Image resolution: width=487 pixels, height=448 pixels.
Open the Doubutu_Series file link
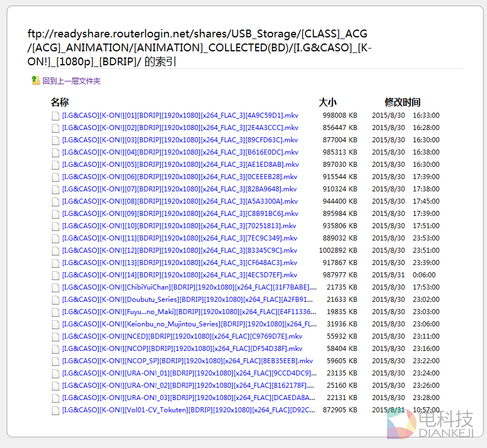pyautogui.click(x=189, y=300)
